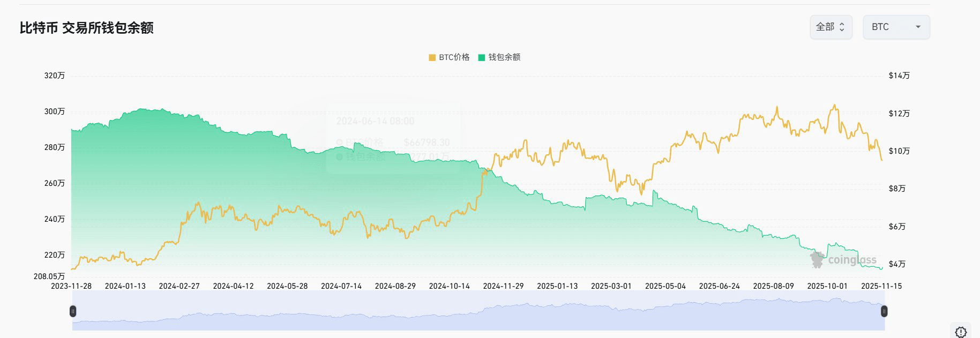The height and width of the screenshot is (338, 980).
Task: Click the caret arrow on BTC selector
Action: (918, 27)
